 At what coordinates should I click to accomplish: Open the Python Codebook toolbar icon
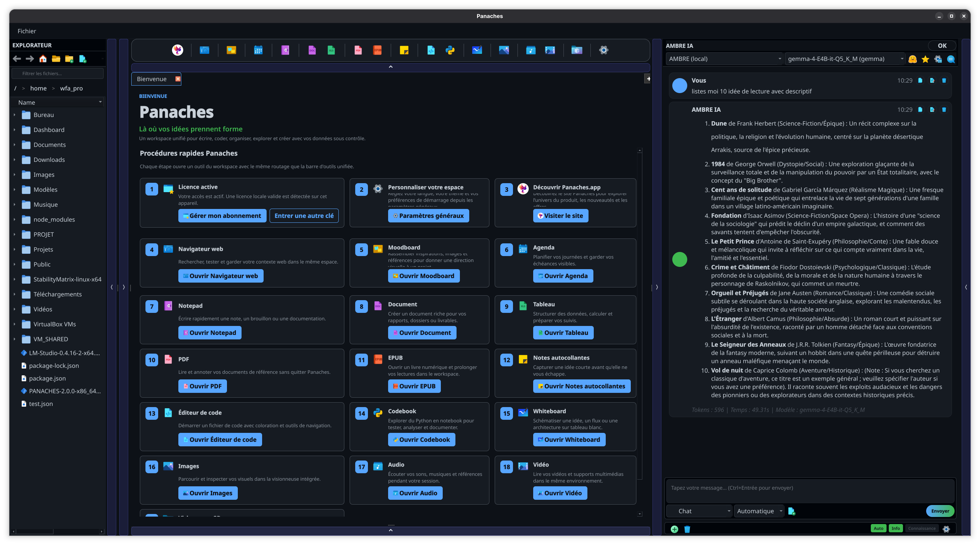[450, 50]
